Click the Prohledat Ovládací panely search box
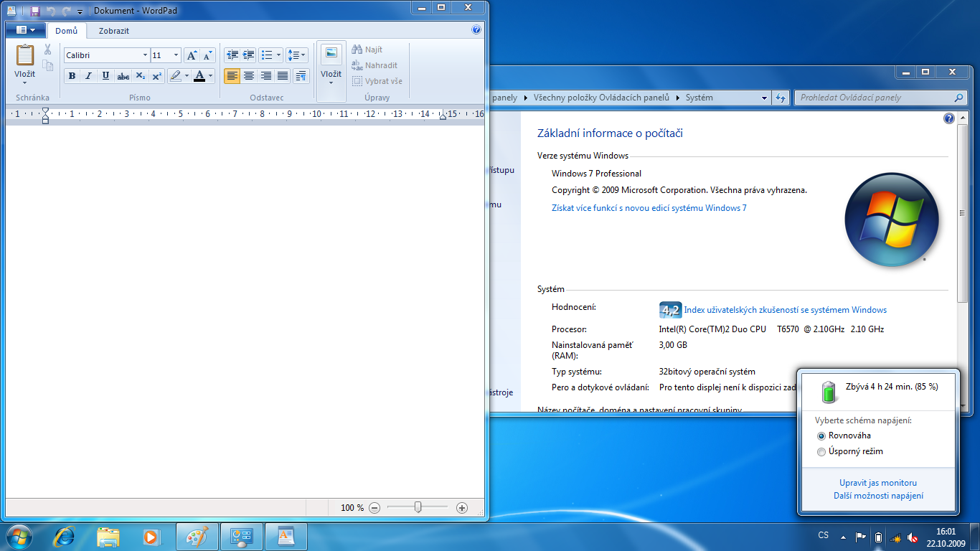Screen dimensions: 980x551 coord(880,98)
